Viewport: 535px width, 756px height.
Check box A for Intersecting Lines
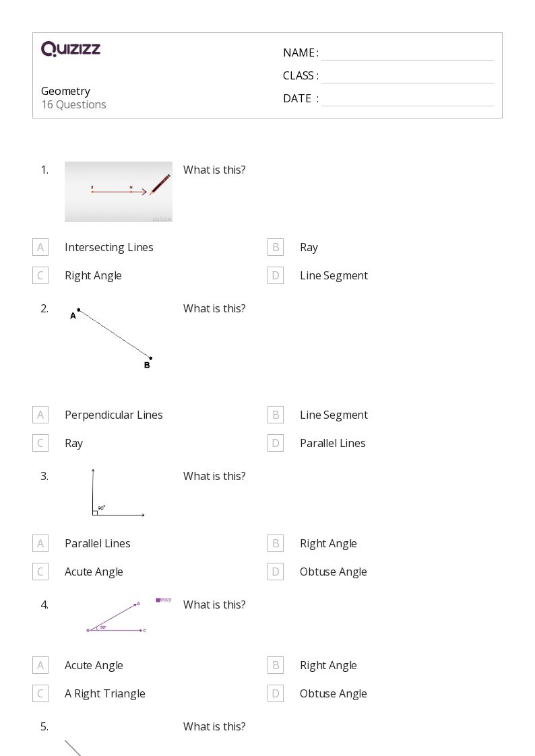pyautogui.click(x=40, y=247)
